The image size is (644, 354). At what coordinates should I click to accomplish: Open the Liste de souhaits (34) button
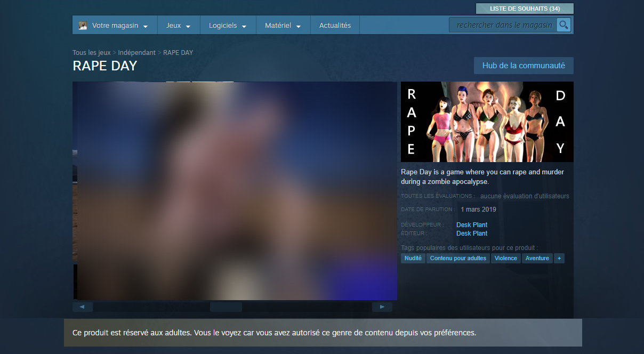tap(525, 9)
